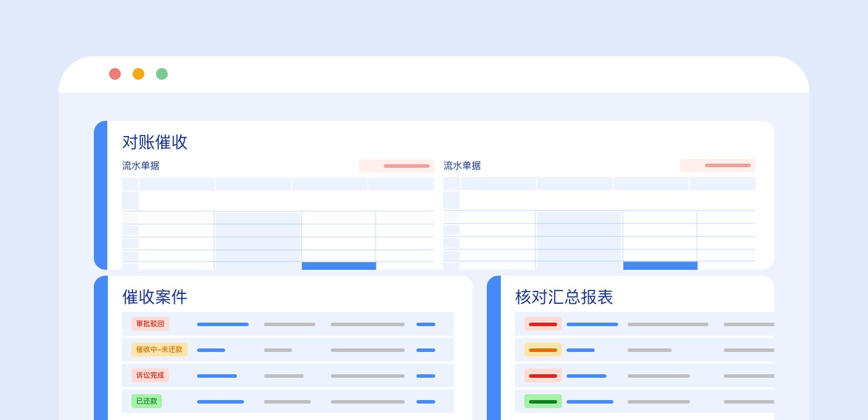Open the 核对汇总报表 panel heading

coord(564,297)
